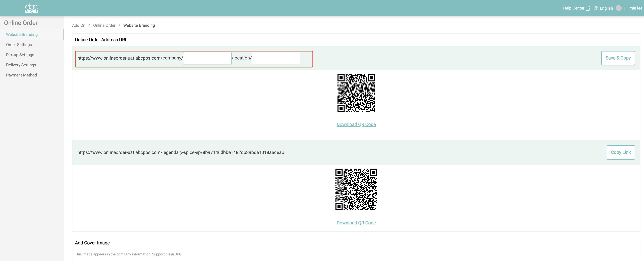Click the user avatar circle

[x=618, y=8]
